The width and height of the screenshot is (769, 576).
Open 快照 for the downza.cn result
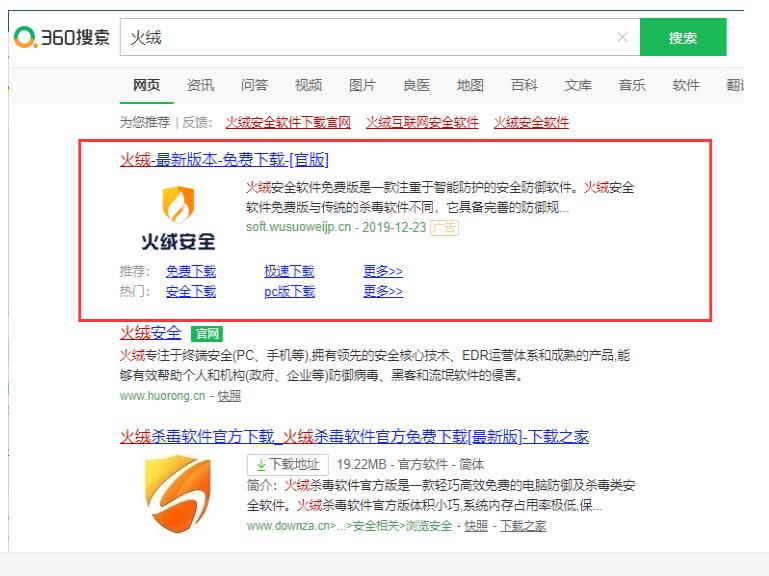point(476,526)
